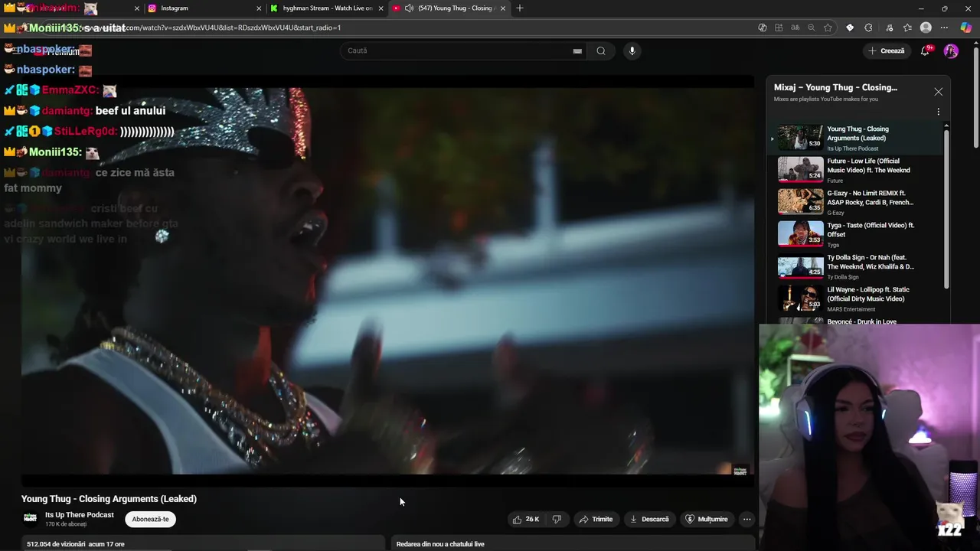Viewport: 980px width, 551px height.
Task: Click the YouTube search magnifier button
Action: [601, 51]
